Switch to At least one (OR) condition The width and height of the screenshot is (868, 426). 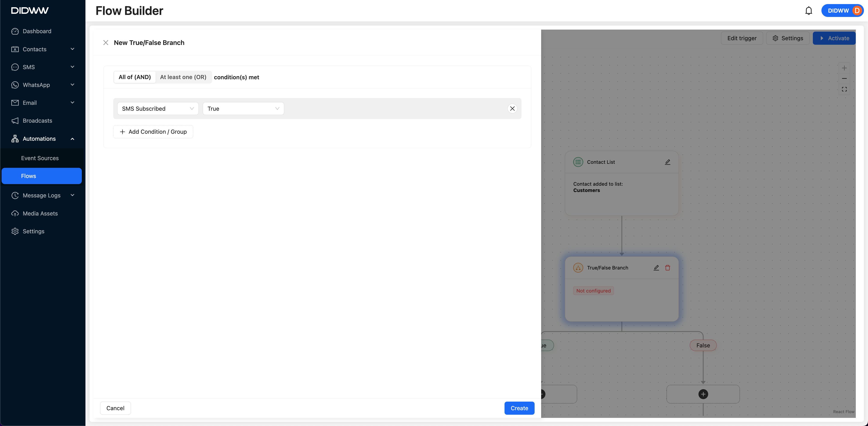183,77
